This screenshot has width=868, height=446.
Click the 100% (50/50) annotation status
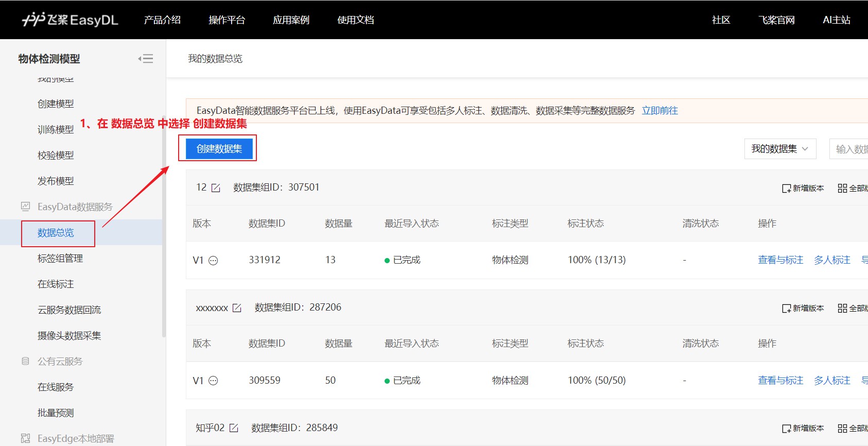(597, 381)
